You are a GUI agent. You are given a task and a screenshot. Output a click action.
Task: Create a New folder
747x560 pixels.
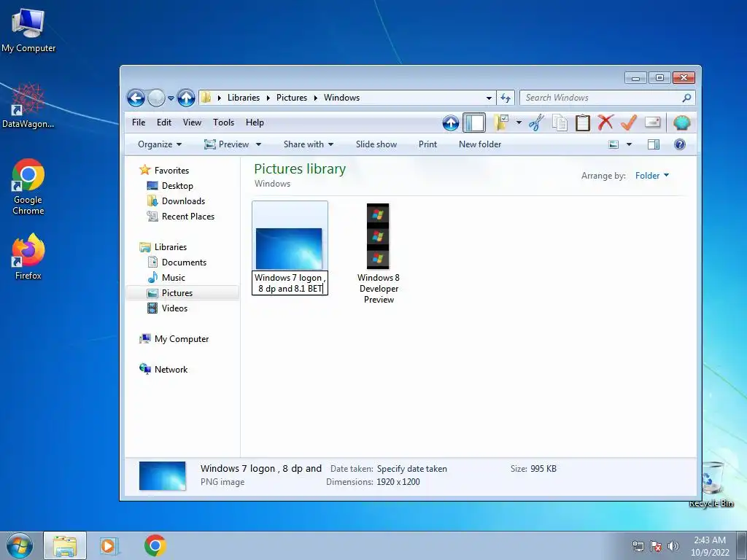click(x=480, y=144)
